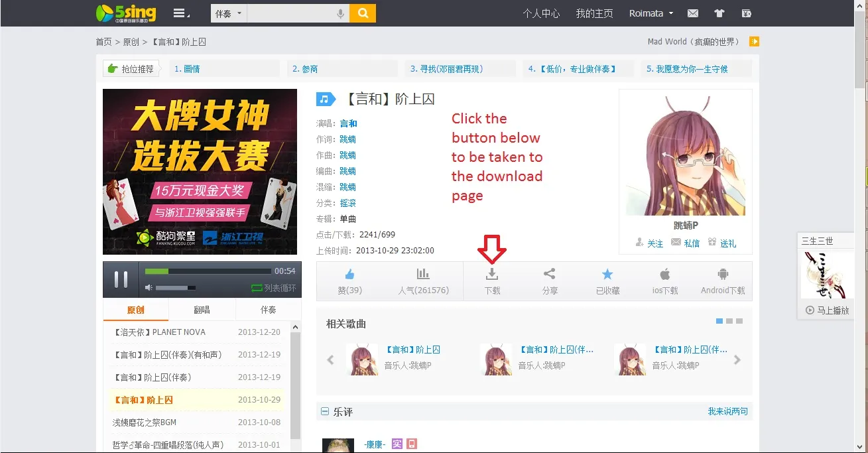Click the thumbs-up like icon
The image size is (868, 453).
[x=349, y=275]
